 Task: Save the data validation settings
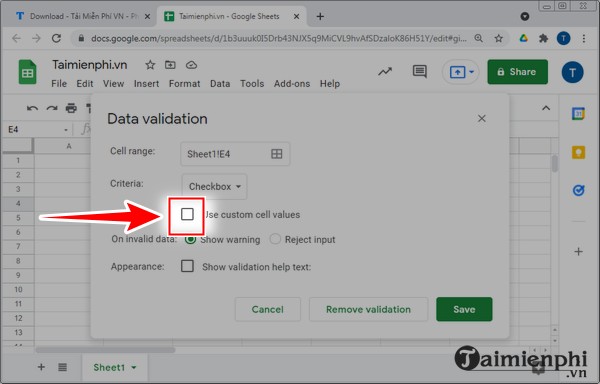tap(464, 309)
